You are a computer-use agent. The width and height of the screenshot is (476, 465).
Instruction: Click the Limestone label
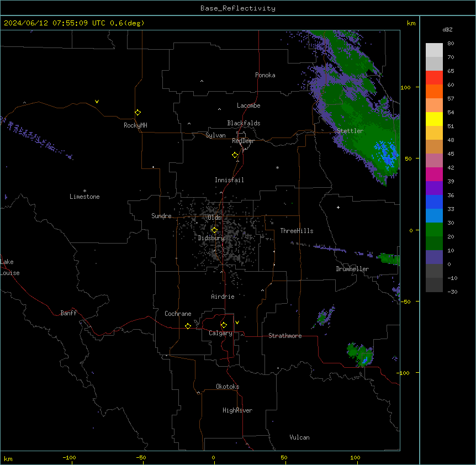click(x=84, y=197)
